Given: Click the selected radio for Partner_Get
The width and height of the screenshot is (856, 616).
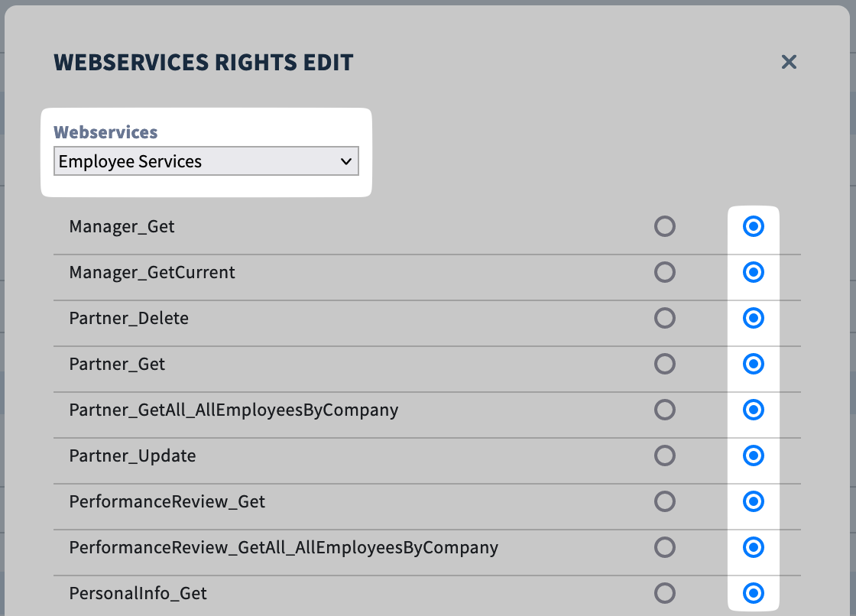Looking at the screenshot, I should 754,364.
